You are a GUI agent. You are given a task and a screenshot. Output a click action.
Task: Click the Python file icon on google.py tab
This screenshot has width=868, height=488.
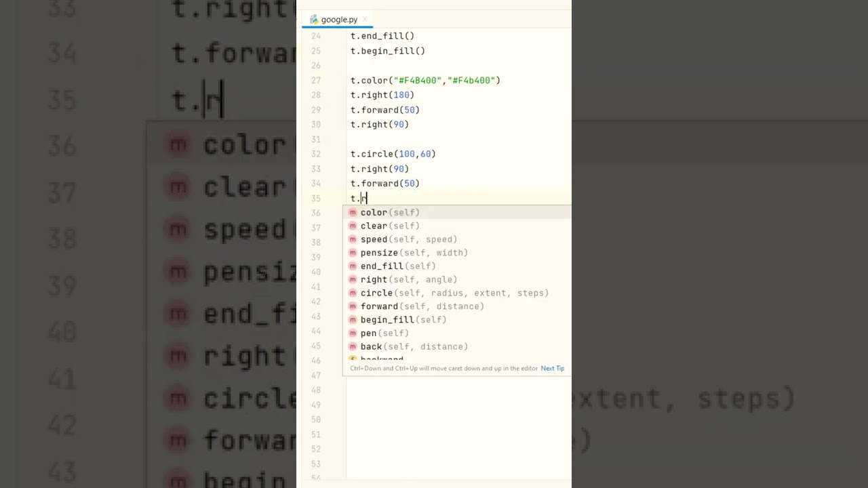(314, 20)
